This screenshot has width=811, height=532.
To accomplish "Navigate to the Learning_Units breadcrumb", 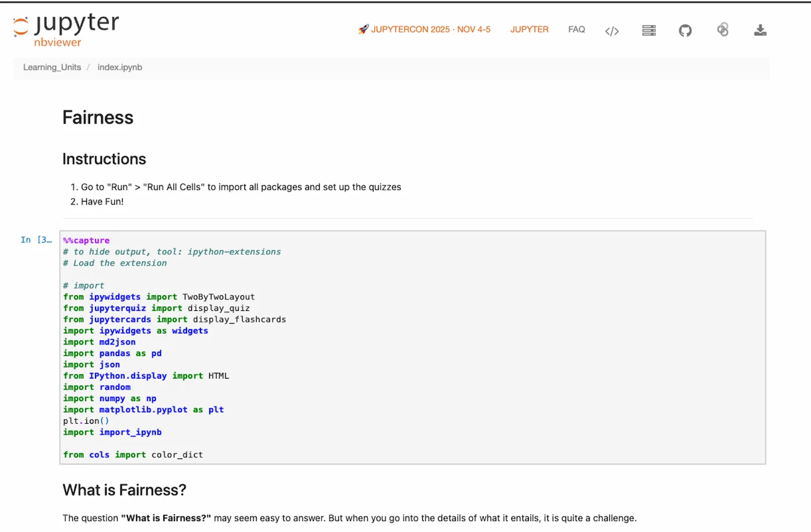I will [52, 67].
